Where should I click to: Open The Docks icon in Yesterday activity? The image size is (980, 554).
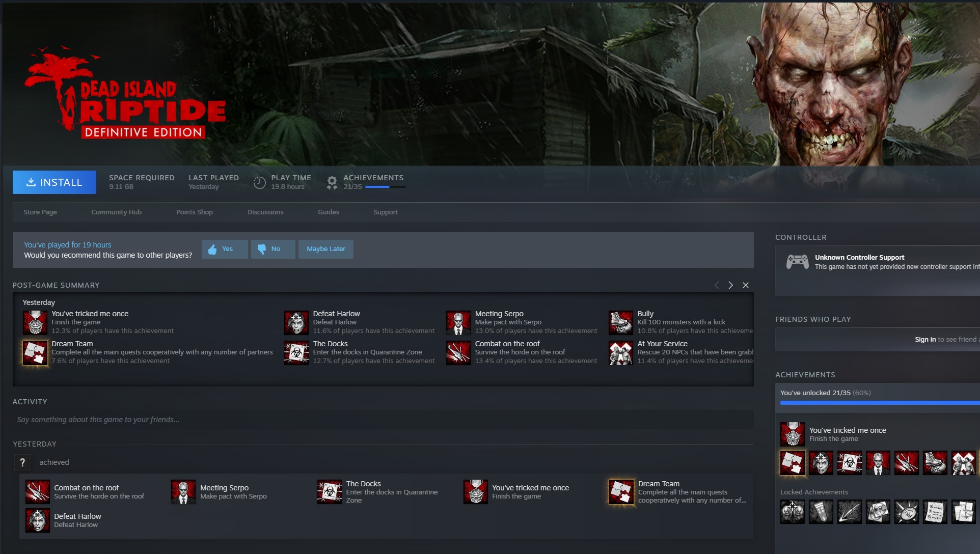(330, 492)
